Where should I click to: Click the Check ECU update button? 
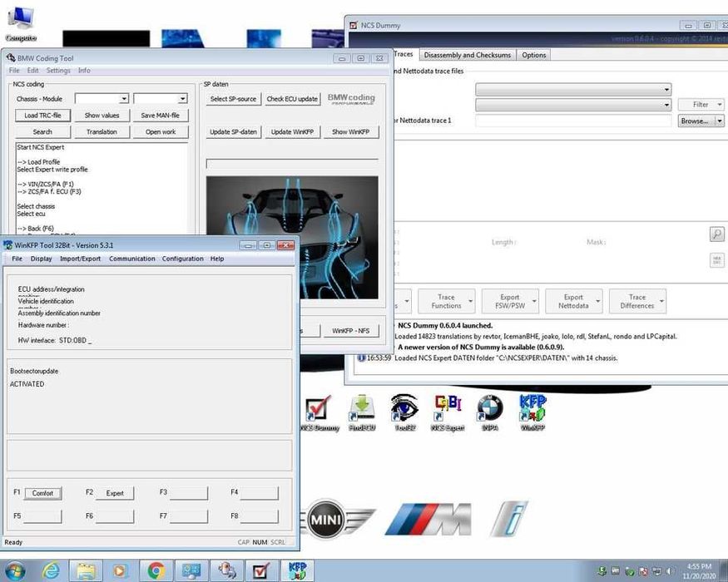point(292,99)
